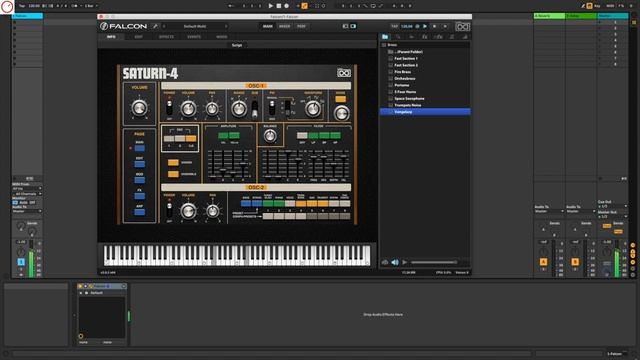640x360 pixels.
Task: Select the Trumpets Noise preset
Action: [x=408, y=105]
